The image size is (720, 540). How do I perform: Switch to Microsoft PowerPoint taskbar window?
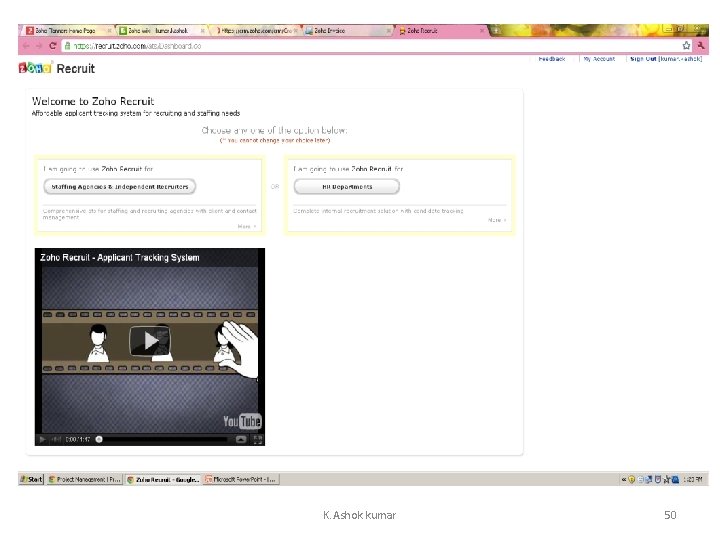pyautogui.click(x=241, y=479)
